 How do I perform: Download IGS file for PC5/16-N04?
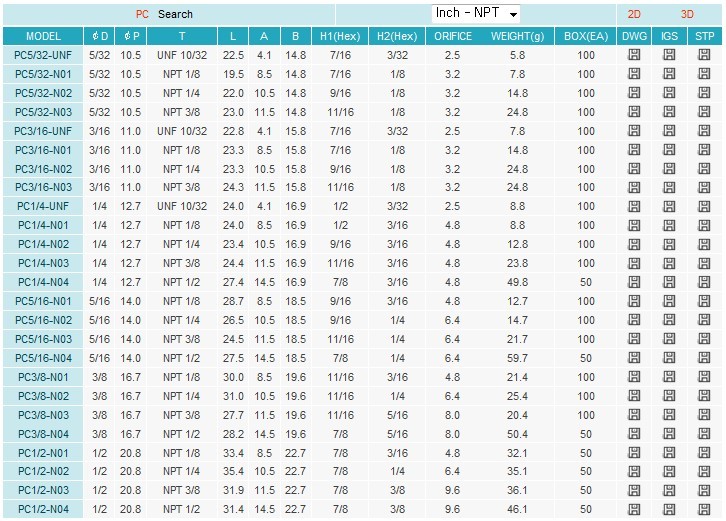point(669,358)
